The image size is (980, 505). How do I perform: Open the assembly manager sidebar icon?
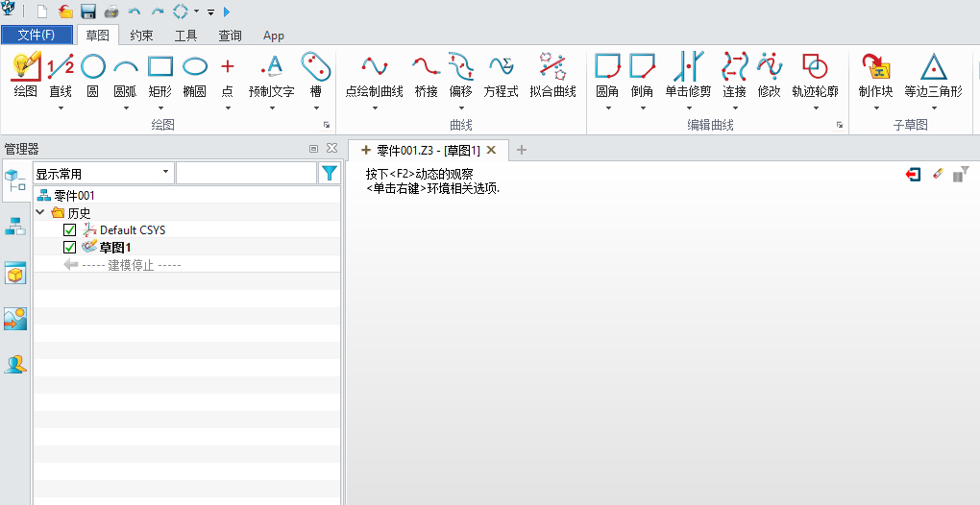click(x=15, y=226)
